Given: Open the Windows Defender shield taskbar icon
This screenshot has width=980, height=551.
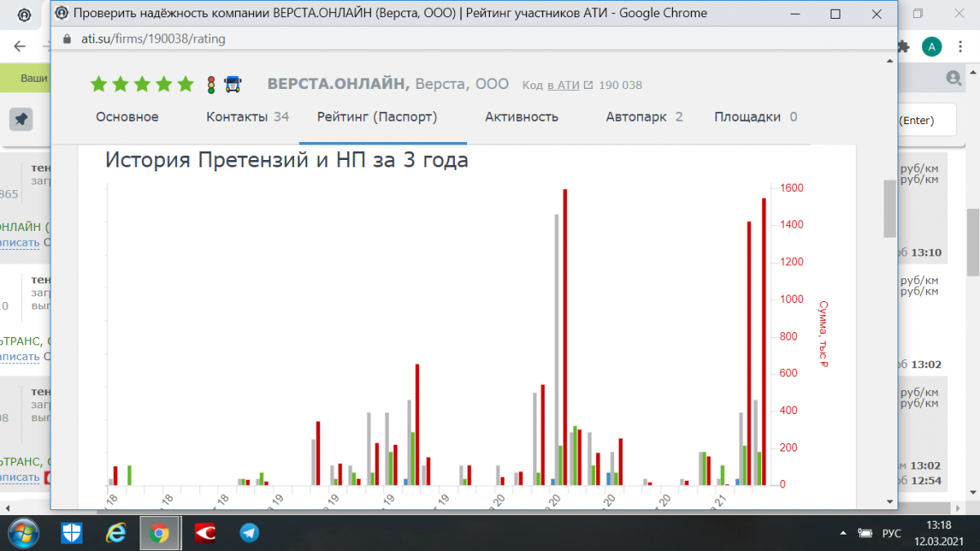Looking at the screenshot, I should pyautogui.click(x=72, y=534).
